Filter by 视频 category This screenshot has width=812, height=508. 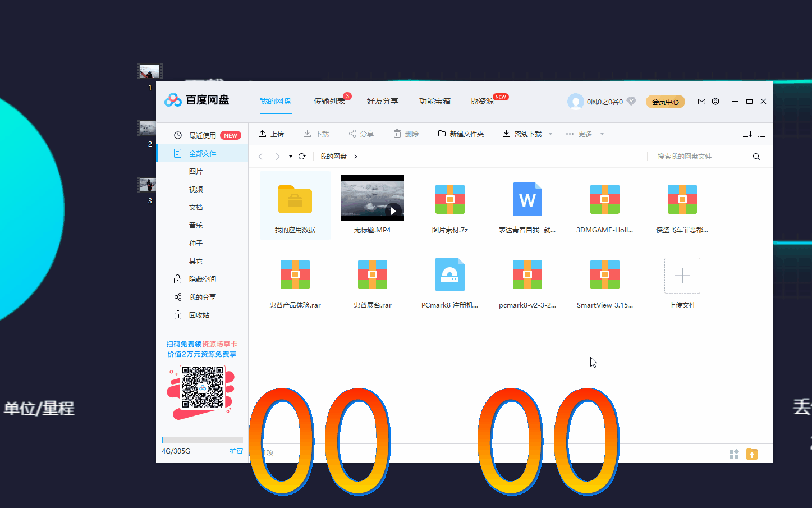click(x=196, y=189)
